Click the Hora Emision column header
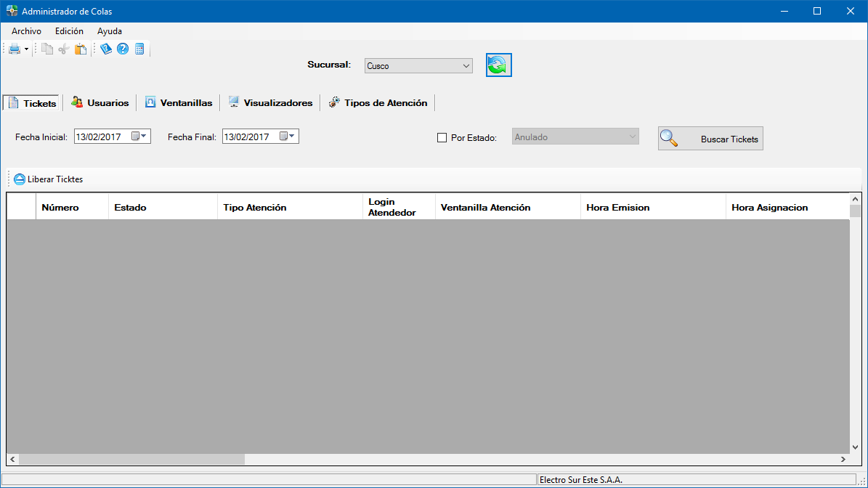The image size is (868, 488). pyautogui.click(x=653, y=207)
